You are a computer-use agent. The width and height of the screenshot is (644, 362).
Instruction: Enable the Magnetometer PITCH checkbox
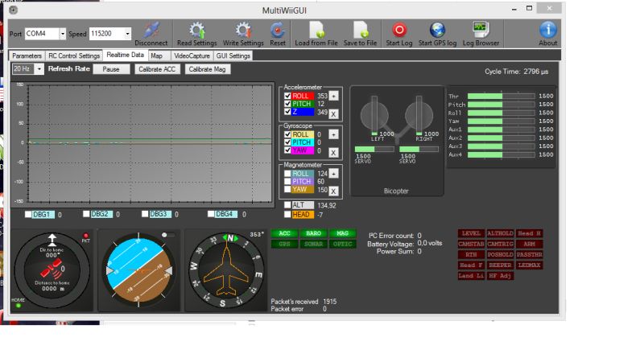pos(287,182)
